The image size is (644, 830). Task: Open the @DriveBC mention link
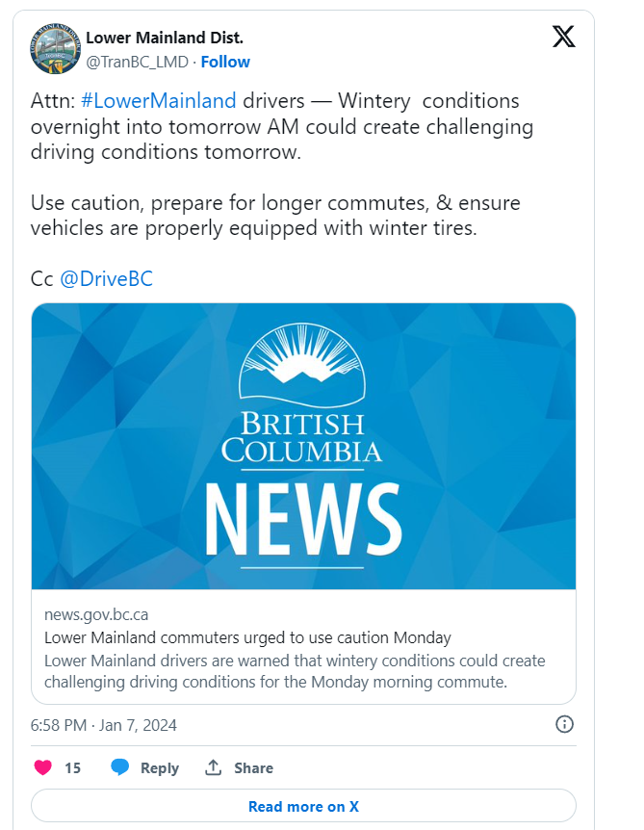click(x=106, y=278)
